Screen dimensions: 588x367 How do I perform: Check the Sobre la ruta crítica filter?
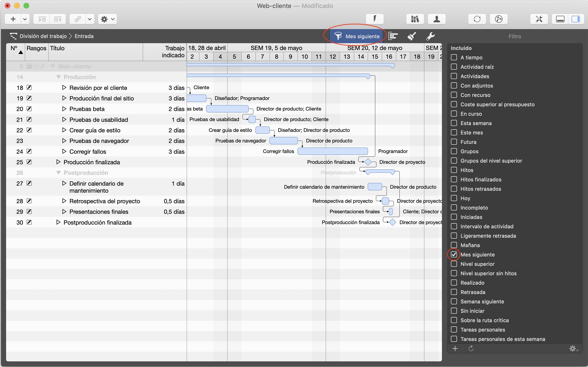(x=454, y=320)
